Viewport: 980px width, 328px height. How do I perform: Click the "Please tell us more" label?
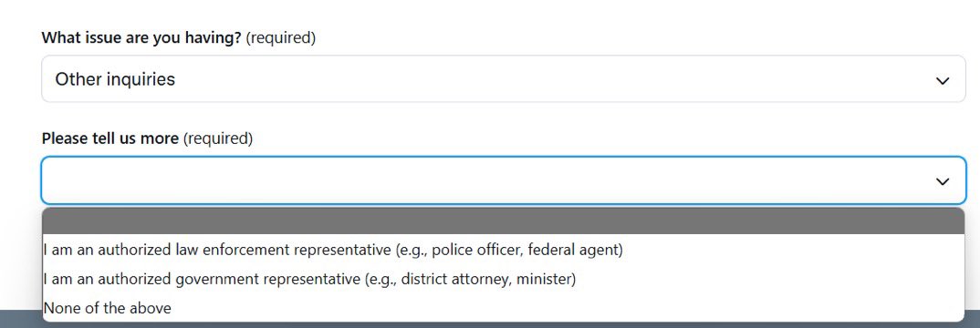[x=110, y=138]
